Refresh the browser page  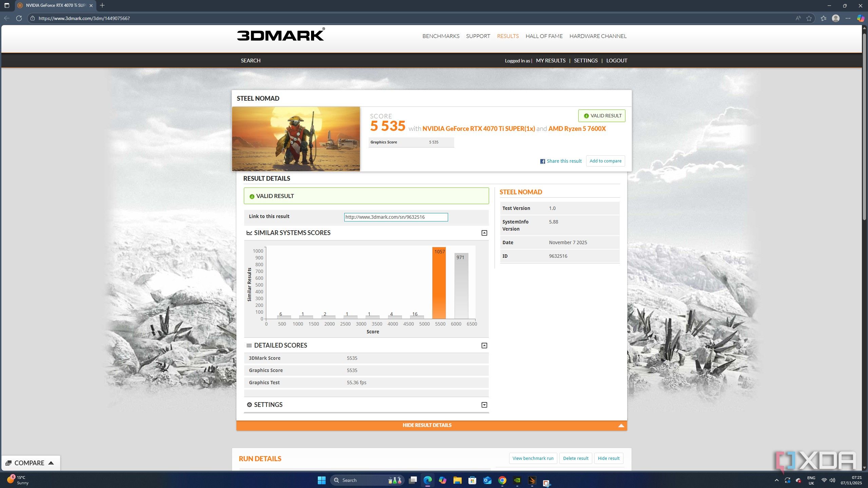19,18
